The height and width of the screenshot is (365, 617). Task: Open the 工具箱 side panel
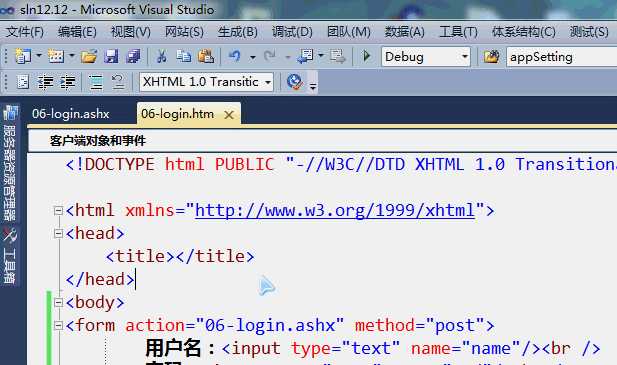click(x=9, y=256)
